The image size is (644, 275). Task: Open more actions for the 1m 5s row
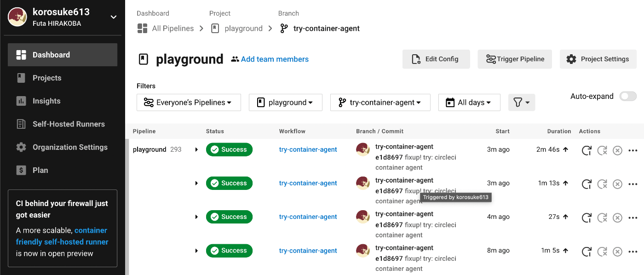pyautogui.click(x=633, y=252)
